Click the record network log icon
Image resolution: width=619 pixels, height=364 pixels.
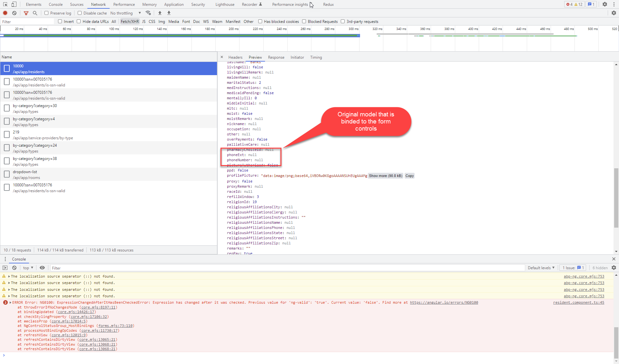5,13
